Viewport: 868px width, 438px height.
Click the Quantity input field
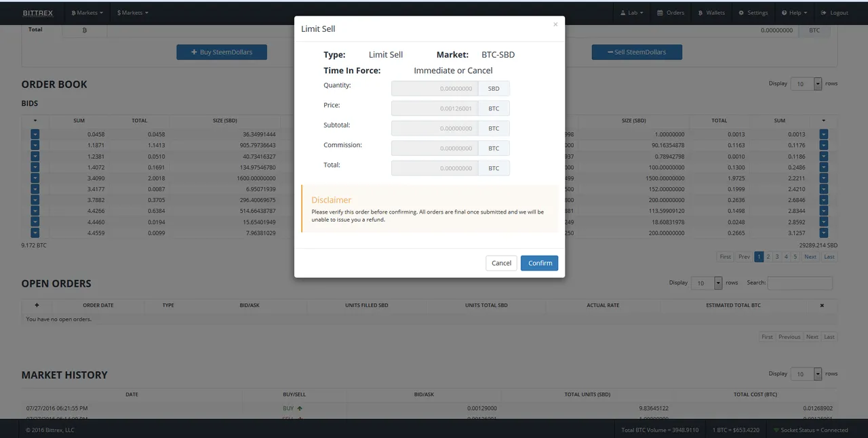tap(435, 89)
